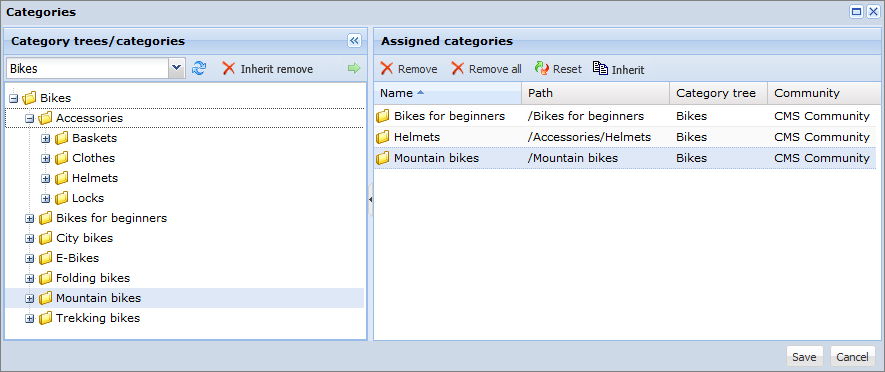Sort by the Name column header
885x372 pixels.
click(448, 93)
